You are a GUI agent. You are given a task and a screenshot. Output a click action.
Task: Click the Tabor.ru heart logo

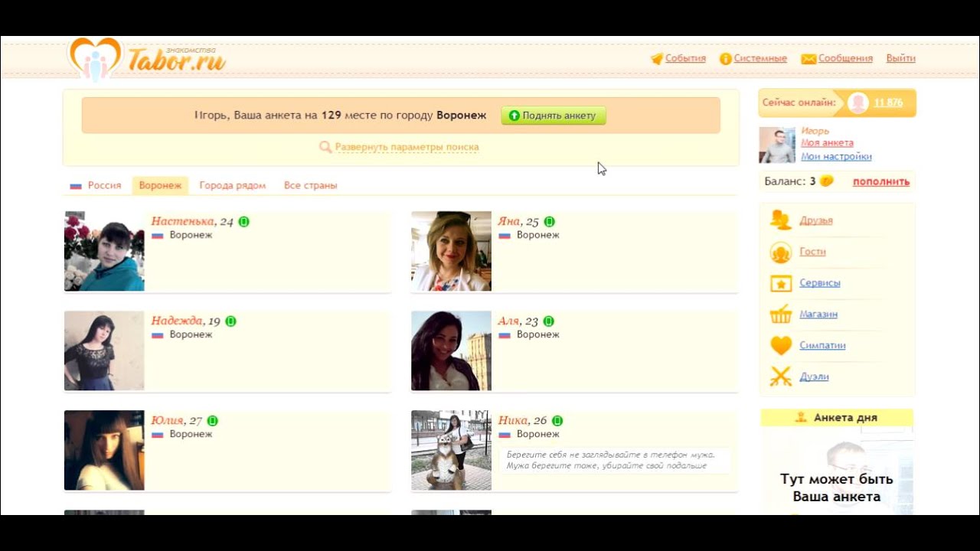pos(95,59)
